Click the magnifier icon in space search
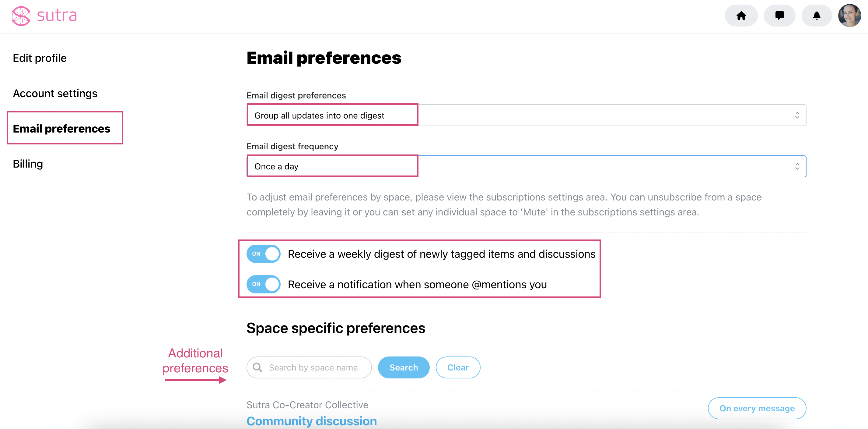The image size is (868, 429). [257, 367]
